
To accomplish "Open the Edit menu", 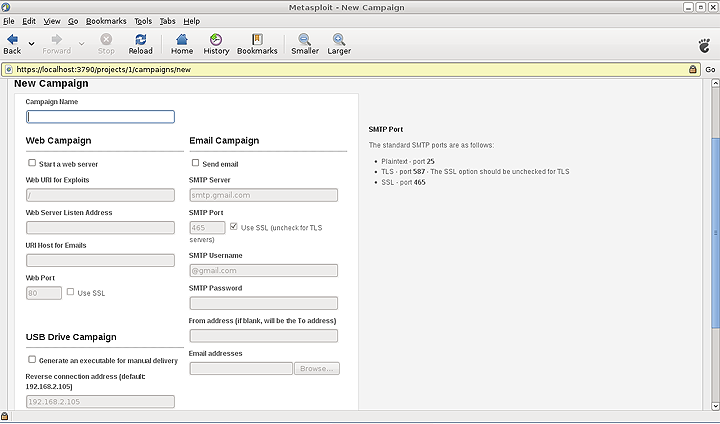I will point(29,21).
